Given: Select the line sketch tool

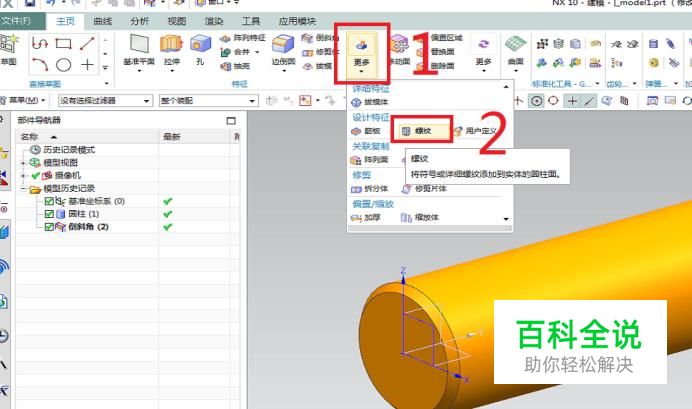Looking at the screenshot, I should point(87,43).
